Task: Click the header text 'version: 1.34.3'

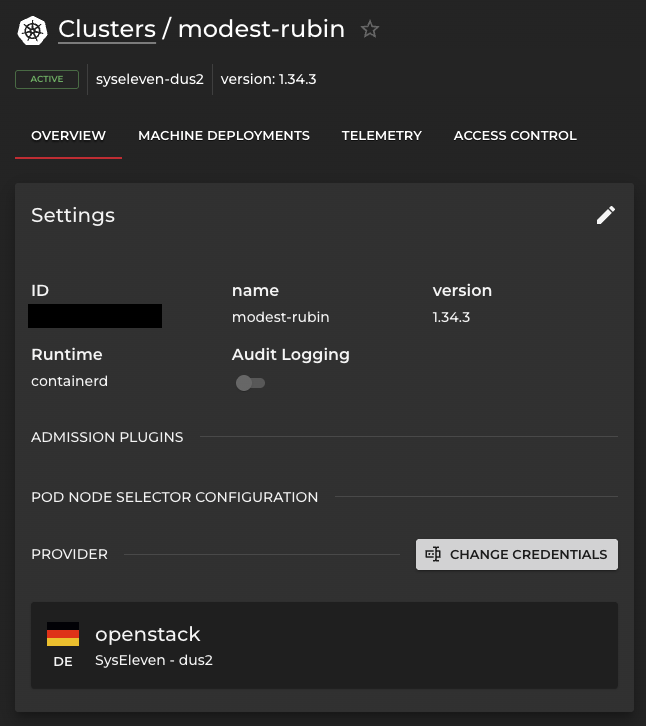Action: click(x=269, y=79)
